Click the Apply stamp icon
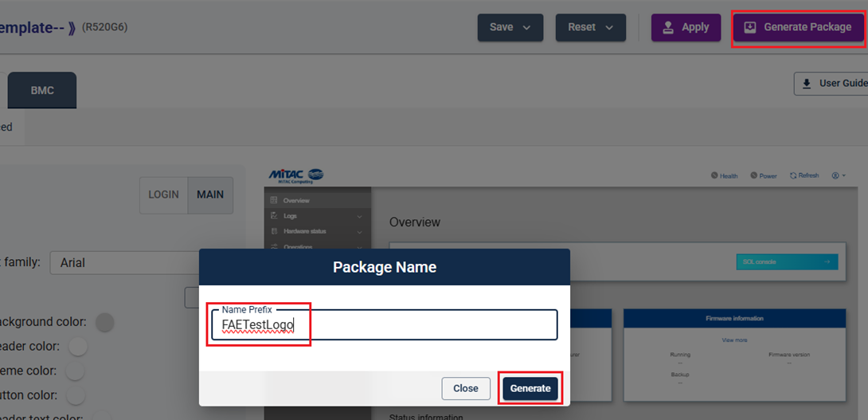Image resolution: width=868 pixels, height=420 pixels. tap(668, 27)
